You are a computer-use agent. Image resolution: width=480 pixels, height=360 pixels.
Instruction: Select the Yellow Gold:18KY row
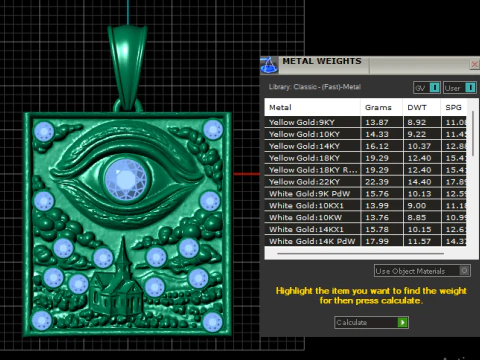(x=366, y=158)
